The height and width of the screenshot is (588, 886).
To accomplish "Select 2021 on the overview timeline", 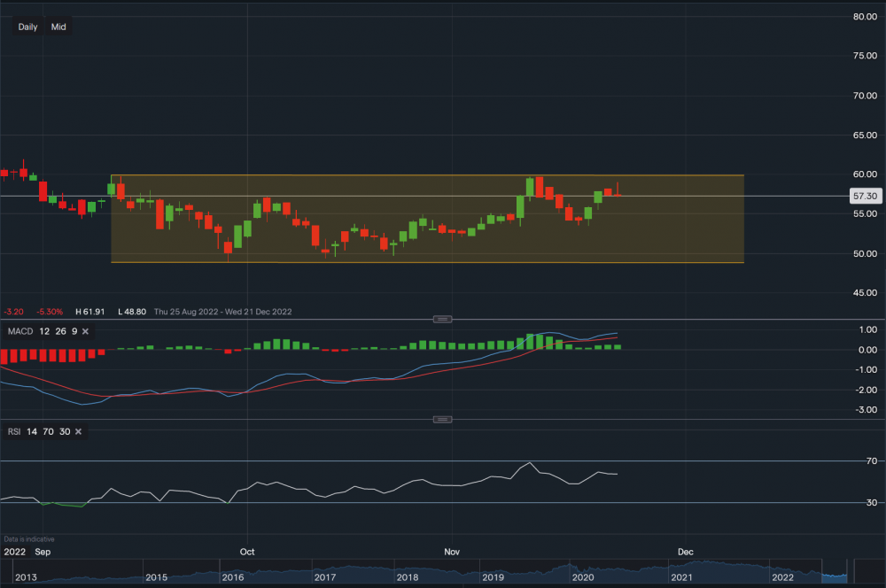I will (680, 577).
